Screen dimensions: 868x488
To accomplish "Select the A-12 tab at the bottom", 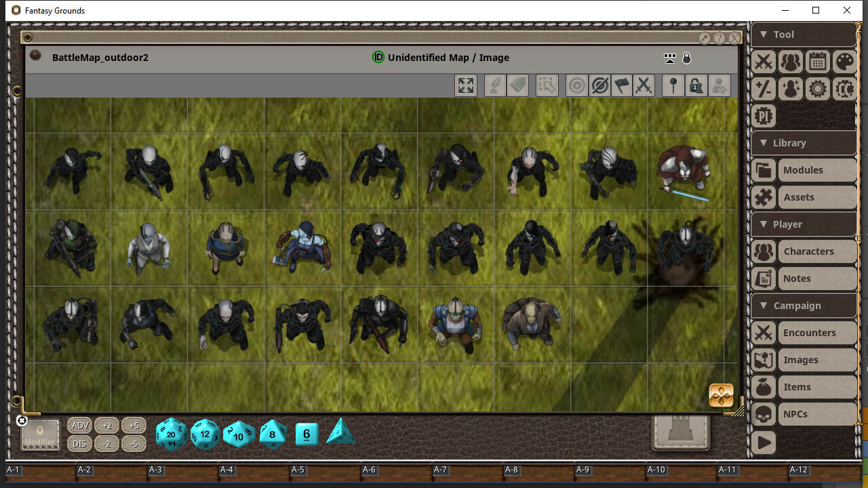I will tap(798, 470).
